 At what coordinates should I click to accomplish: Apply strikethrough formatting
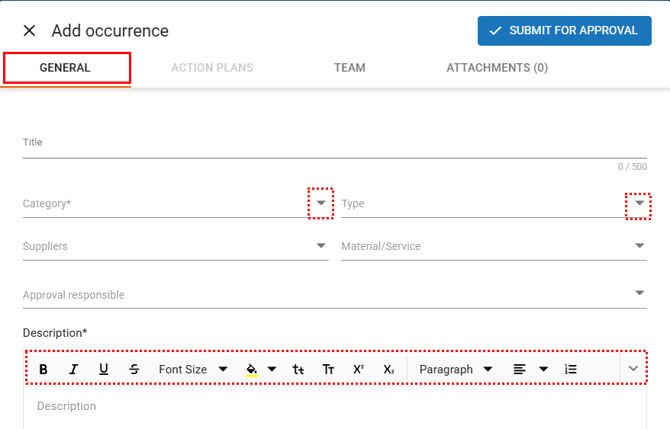coord(134,369)
